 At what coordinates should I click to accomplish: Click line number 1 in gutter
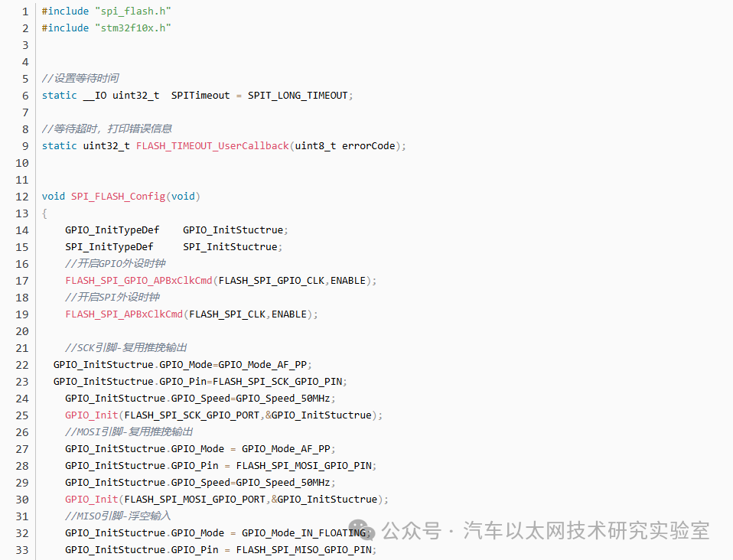click(x=25, y=11)
